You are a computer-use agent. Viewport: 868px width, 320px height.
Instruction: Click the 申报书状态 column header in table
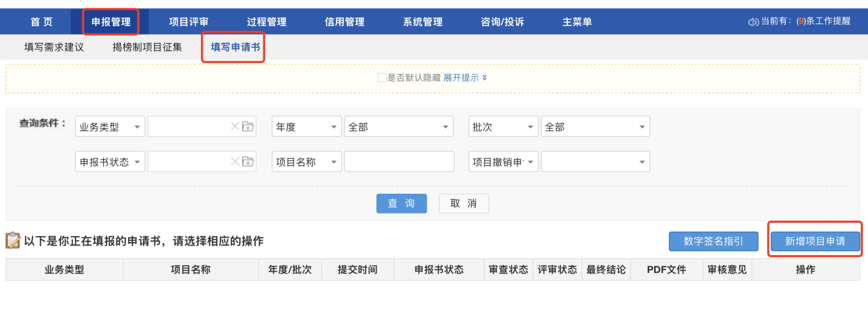pos(439,270)
